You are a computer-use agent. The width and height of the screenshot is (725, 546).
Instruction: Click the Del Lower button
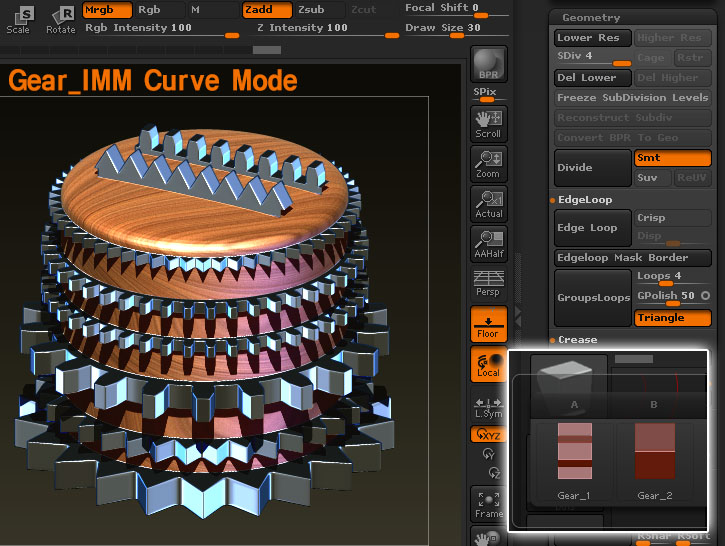[x=588, y=77]
